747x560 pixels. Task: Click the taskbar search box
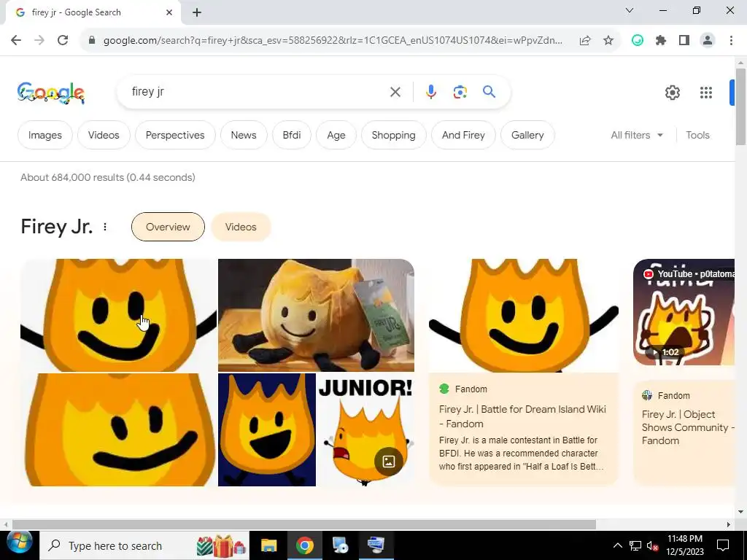click(x=144, y=545)
